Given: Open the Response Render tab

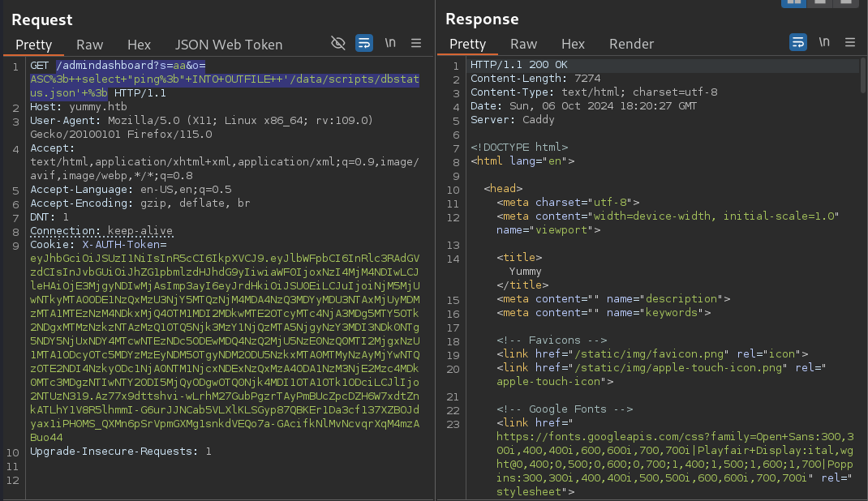Looking at the screenshot, I should [x=632, y=45].
